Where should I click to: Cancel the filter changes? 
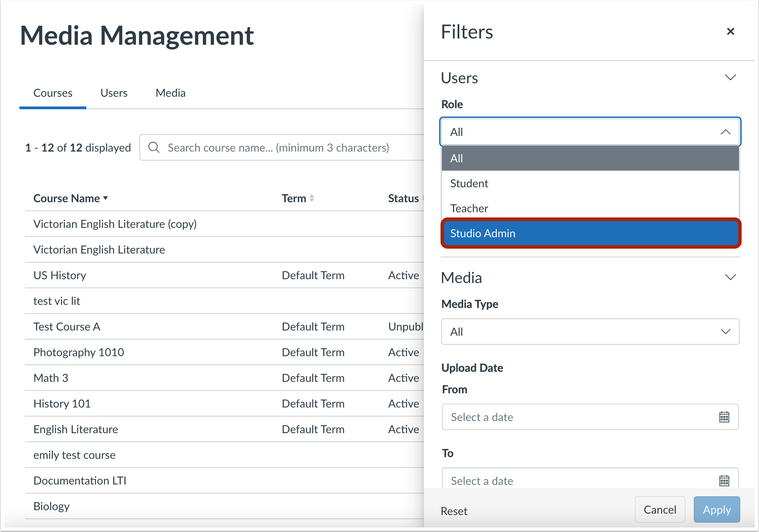(659, 509)
